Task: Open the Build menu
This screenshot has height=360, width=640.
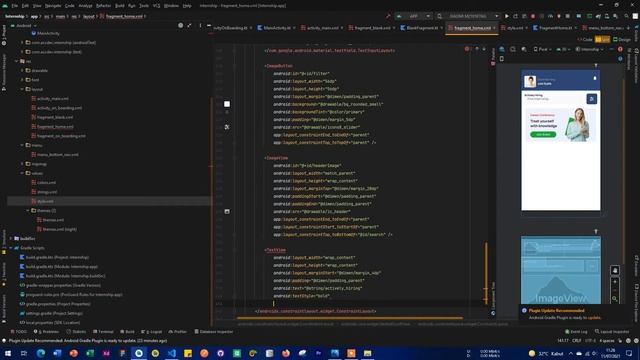Action: [120, 6]
